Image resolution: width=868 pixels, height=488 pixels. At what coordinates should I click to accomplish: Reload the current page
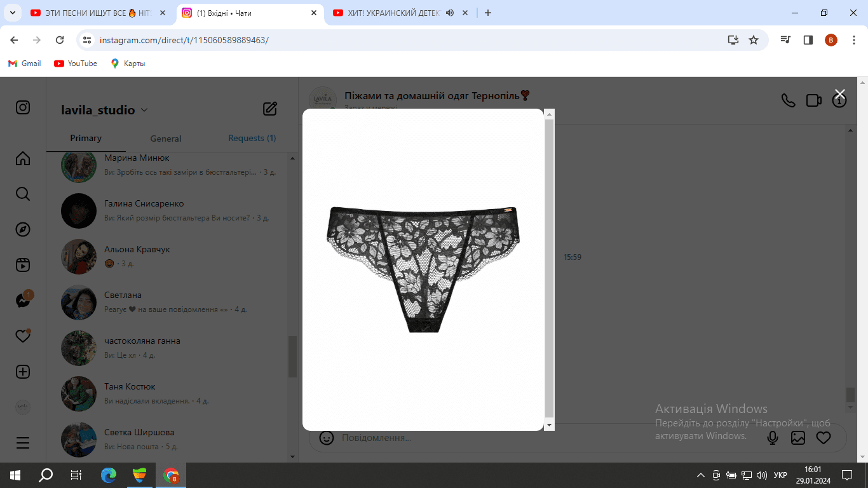(x=60, y=40)
